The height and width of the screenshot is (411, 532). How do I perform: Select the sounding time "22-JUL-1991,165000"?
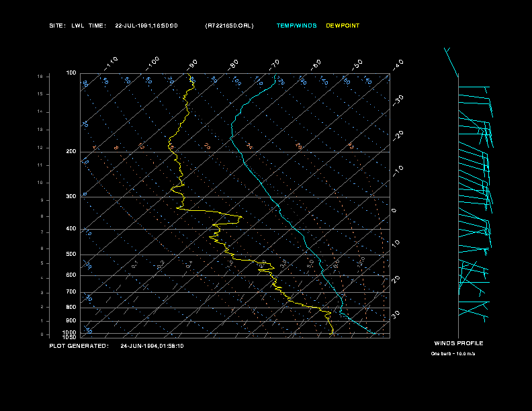146,26
